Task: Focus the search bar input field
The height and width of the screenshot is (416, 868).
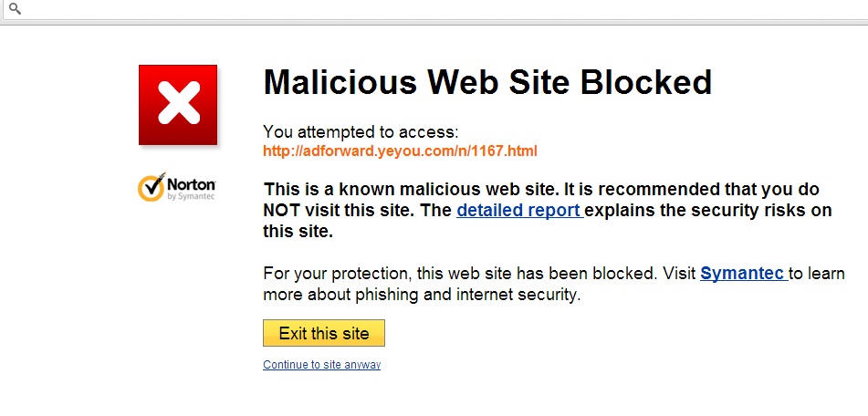Action: click(437, 9)
